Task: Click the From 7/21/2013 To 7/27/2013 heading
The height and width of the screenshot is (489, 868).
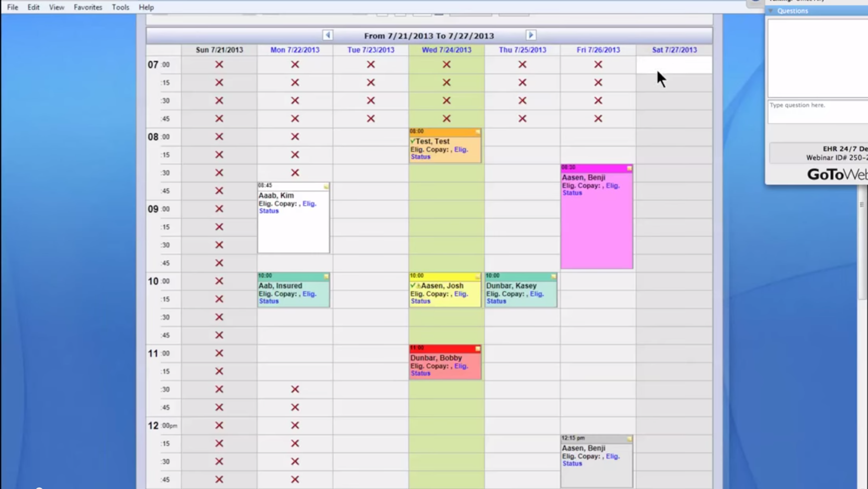Action: pyautogui.click(x=429, y=36)
